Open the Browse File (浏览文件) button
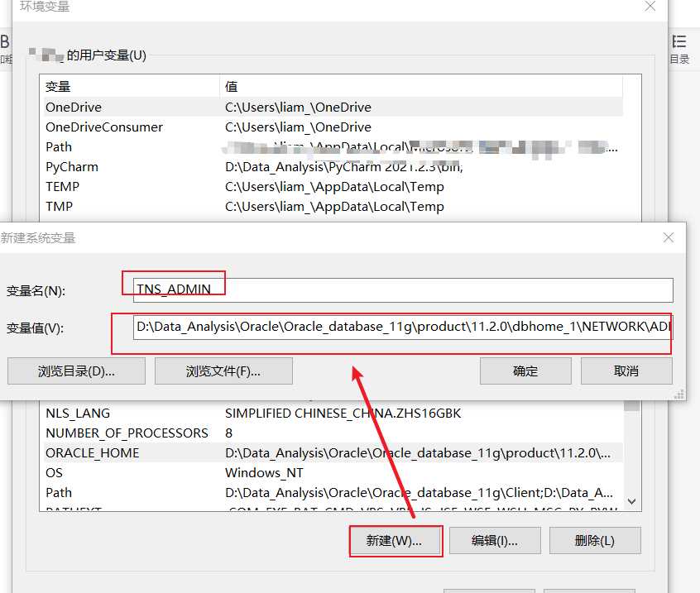This screenshot has height=593, width=700. pos(223,371)
